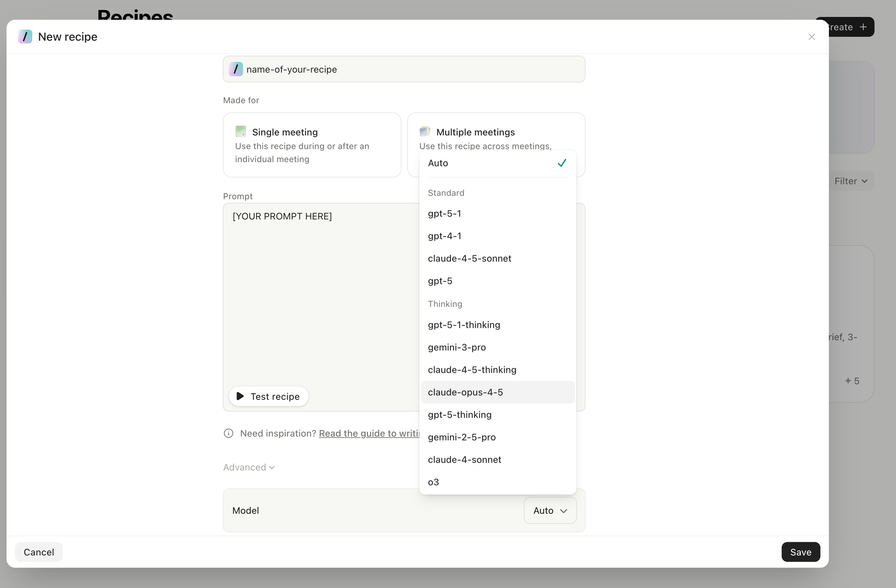Click the Multiple meetings stack icon
896x588 pixels.
pyautogui.click(x=425, y=132)
